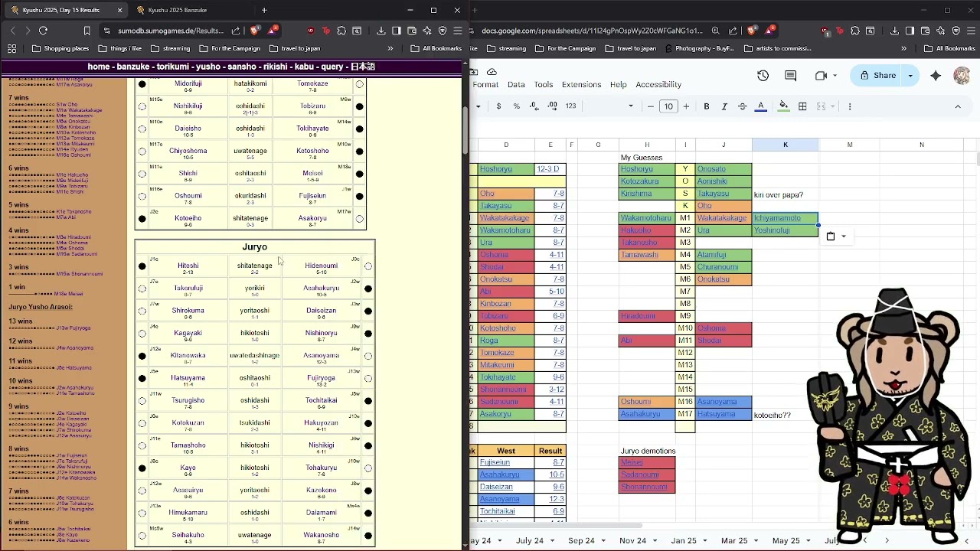
Task: Toggle strikethrough formatting in Sheets
Action: point(742,106)
